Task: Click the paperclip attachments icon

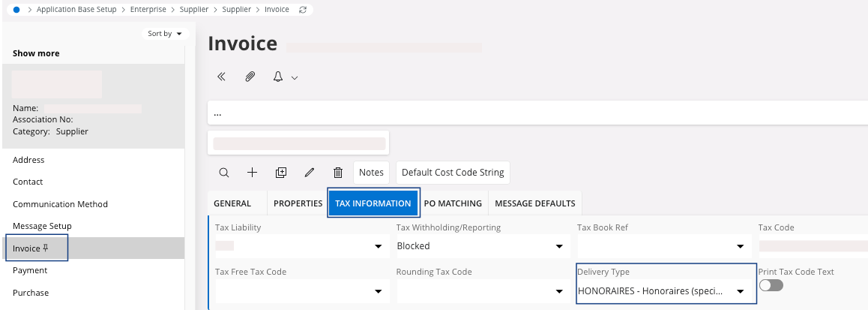Action: [250, 77]
